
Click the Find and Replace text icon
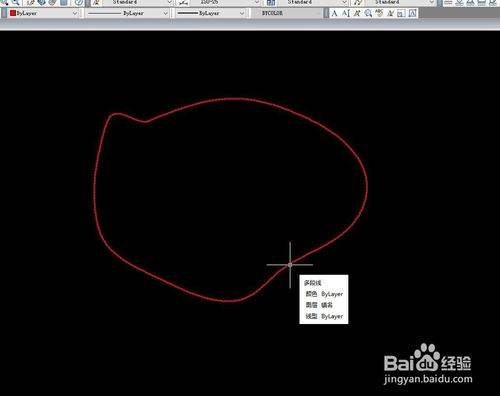tap(368, 13)
